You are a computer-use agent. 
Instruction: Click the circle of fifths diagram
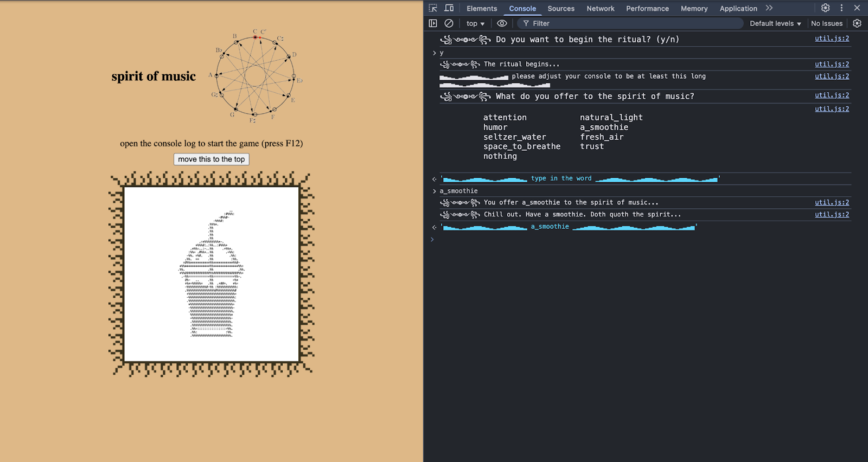pyautogui.click(x=255, y=76)
